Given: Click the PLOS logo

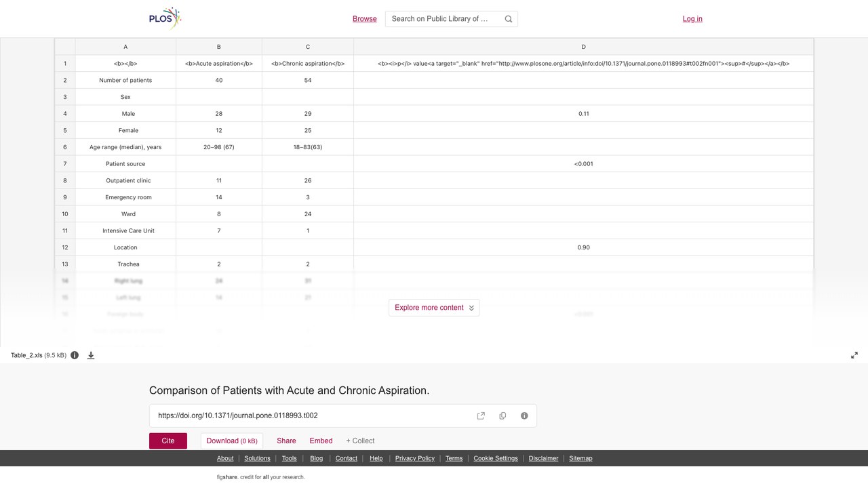Looking at the screenshot, I should click(x=165, y=18).
